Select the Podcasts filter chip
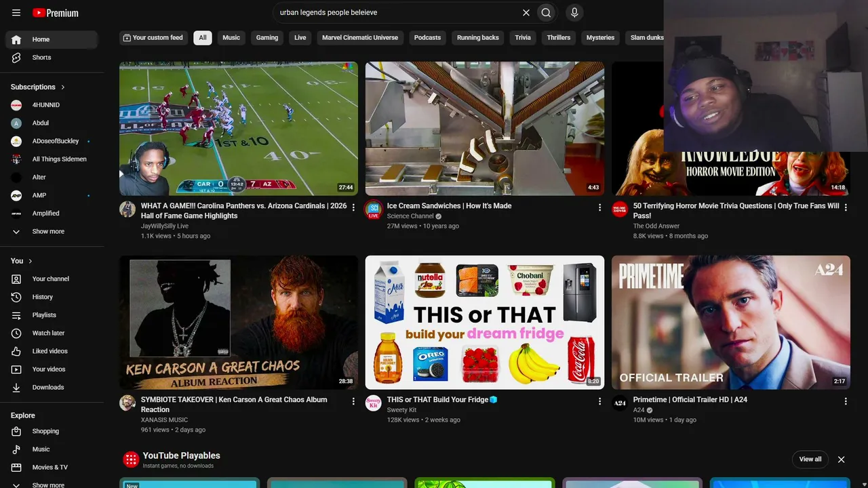This screenshot has height=488, width=868. coord(427,38)
